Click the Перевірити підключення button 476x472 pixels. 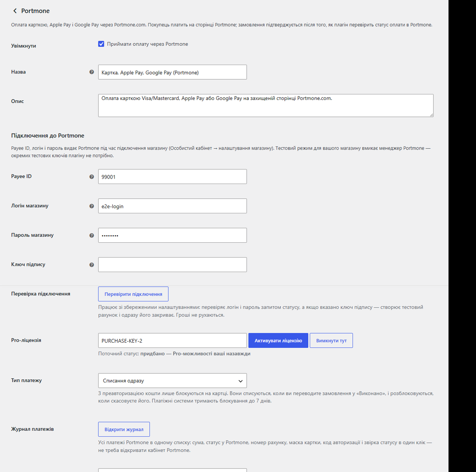[133, 294]
